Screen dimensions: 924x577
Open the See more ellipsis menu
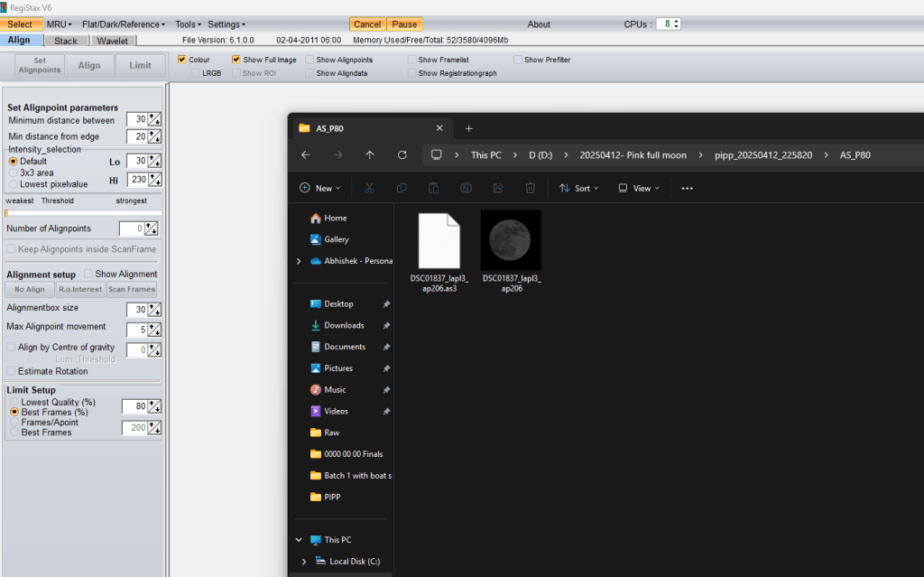pyautogui.click(x=687, y=188)
